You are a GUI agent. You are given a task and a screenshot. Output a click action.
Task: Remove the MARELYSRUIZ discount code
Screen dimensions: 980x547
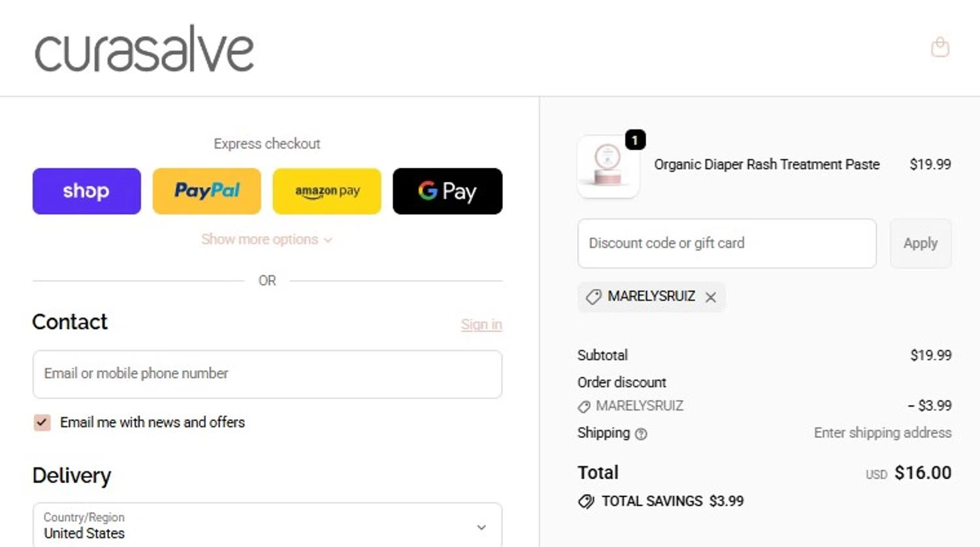pyautogui.click(x=711, y=297)
